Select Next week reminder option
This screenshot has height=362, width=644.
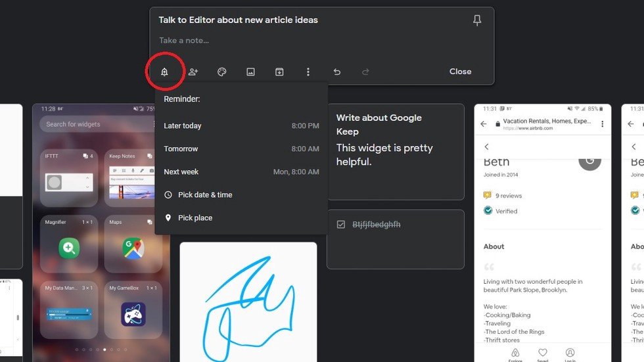click(x=241, y=171)
